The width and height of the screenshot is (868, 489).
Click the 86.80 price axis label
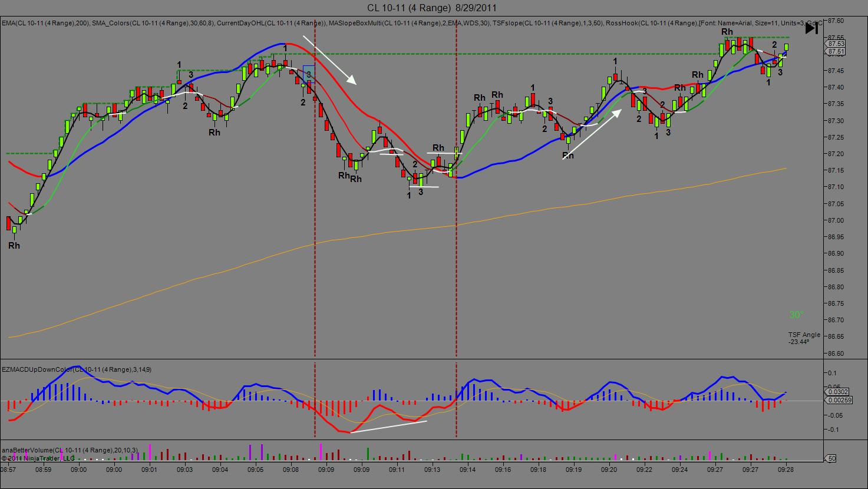point(836,287)
